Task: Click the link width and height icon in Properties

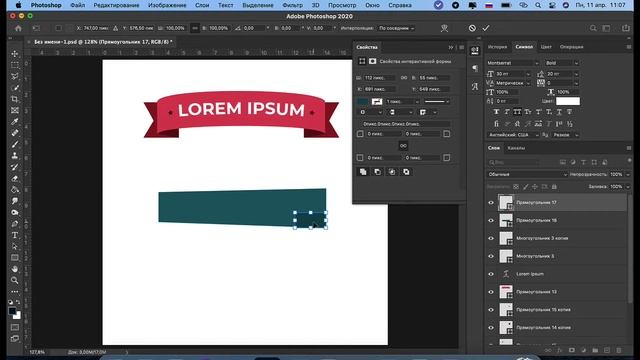Action: pyautogui.click(x=404, y=78)
